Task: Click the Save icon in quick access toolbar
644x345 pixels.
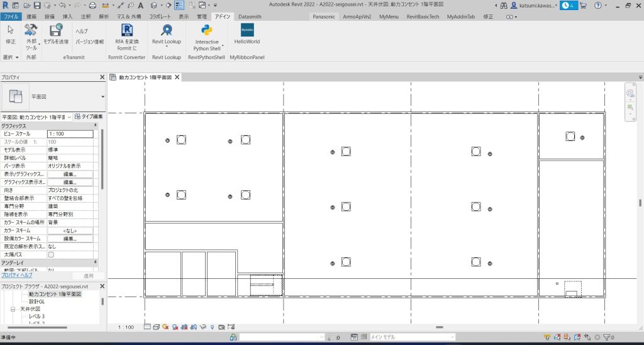Action: point(37,5)
